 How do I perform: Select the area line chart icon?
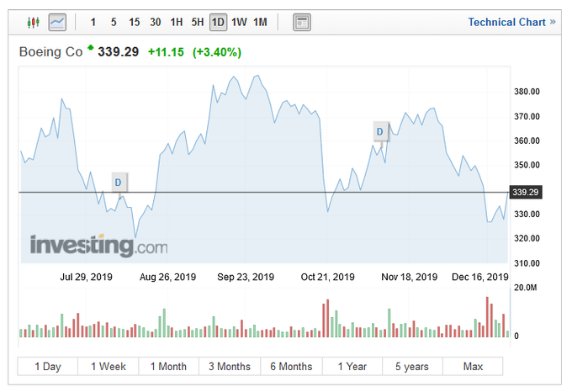[x=57, y=23]
